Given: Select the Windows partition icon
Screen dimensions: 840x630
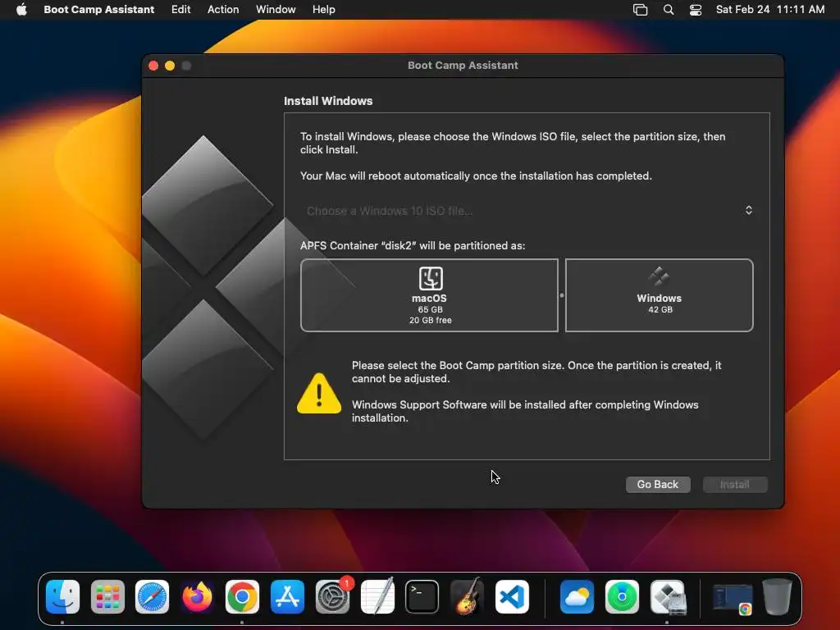Looking at the screenshot, I should coord(659,276).
